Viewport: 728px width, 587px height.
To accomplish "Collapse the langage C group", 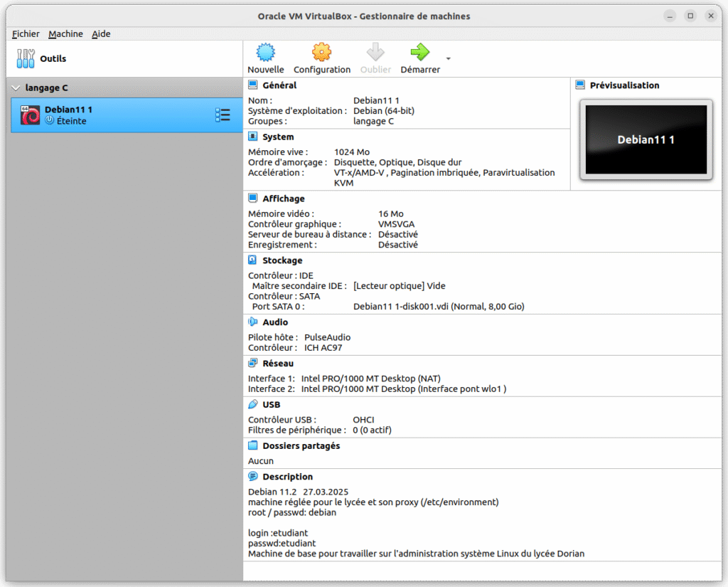I will pos(16,88).
